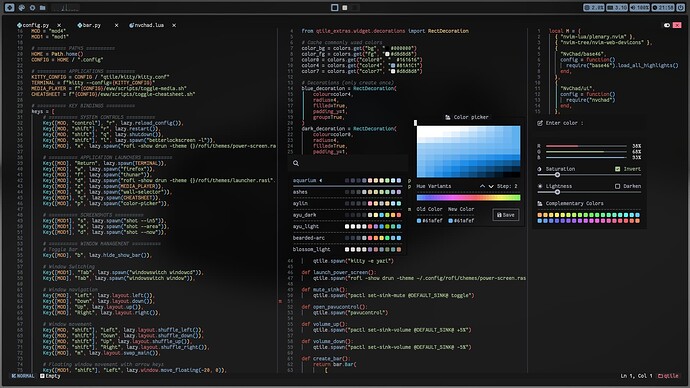Select the ayu_dark theme entry
Screen dimensions: 690x388
tap(347, 215)
